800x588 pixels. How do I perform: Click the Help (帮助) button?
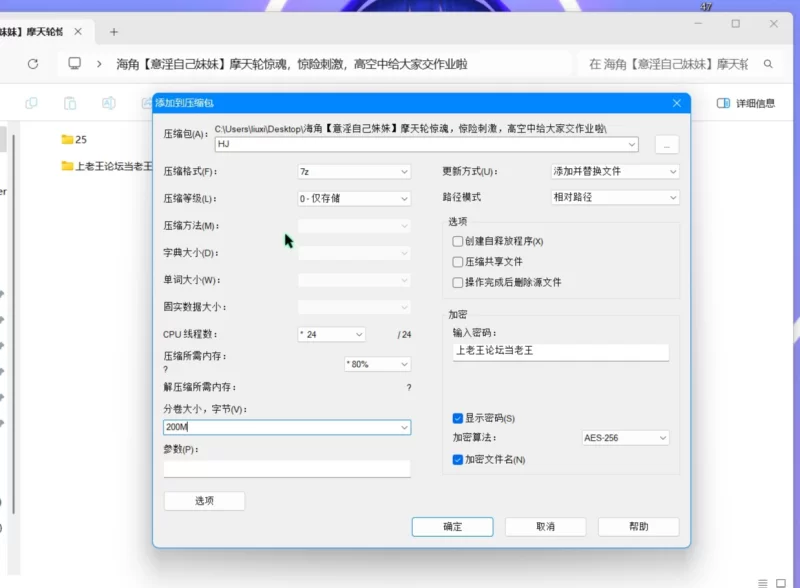(x=638, y=527)
